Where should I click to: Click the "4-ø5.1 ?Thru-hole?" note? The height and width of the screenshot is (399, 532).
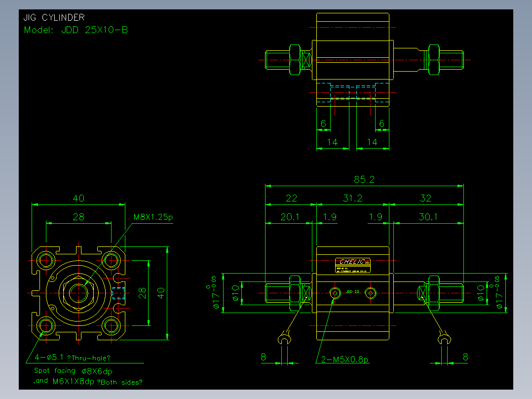(73, 357)
